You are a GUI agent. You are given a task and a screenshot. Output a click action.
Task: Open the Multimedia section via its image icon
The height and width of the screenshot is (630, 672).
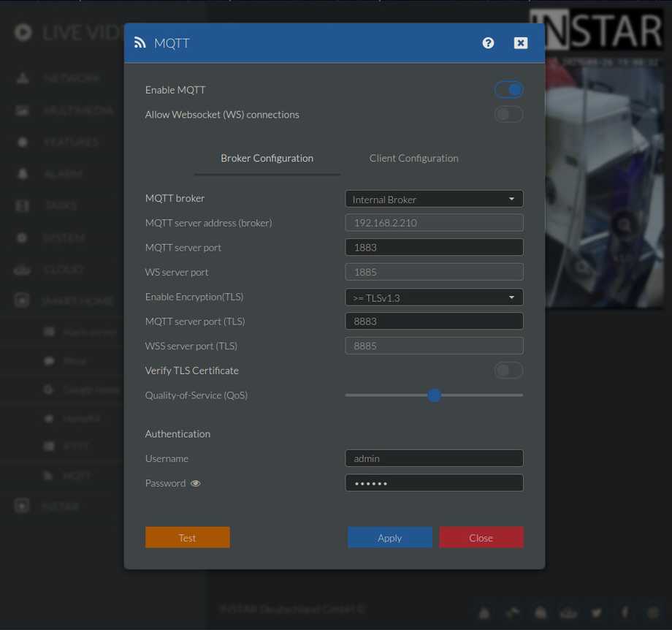click(24, 110)
